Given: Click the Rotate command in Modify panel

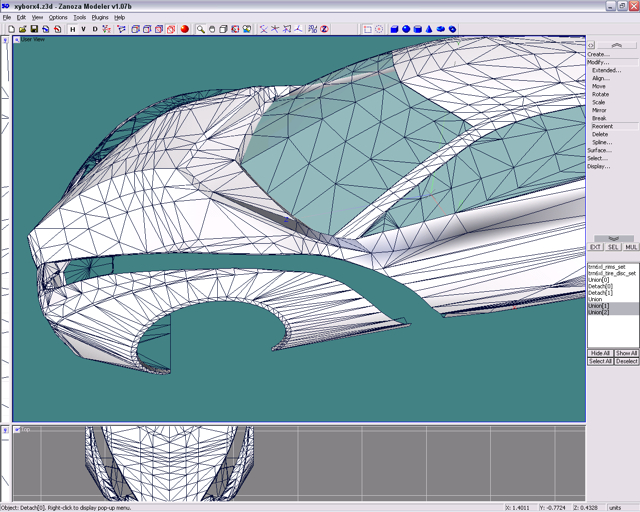Looking at the screenshot, I should 600,94.
